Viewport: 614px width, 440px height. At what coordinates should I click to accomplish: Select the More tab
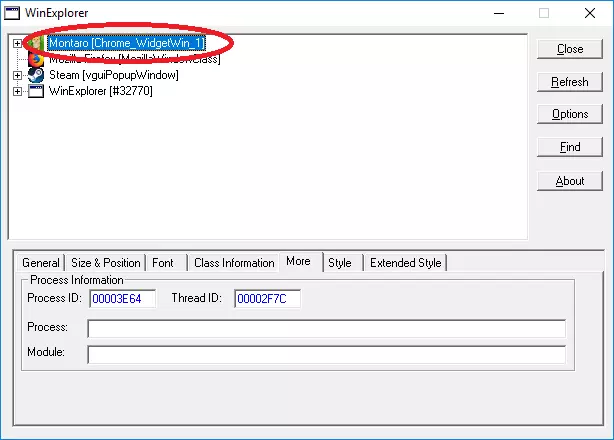click(301, 261)
